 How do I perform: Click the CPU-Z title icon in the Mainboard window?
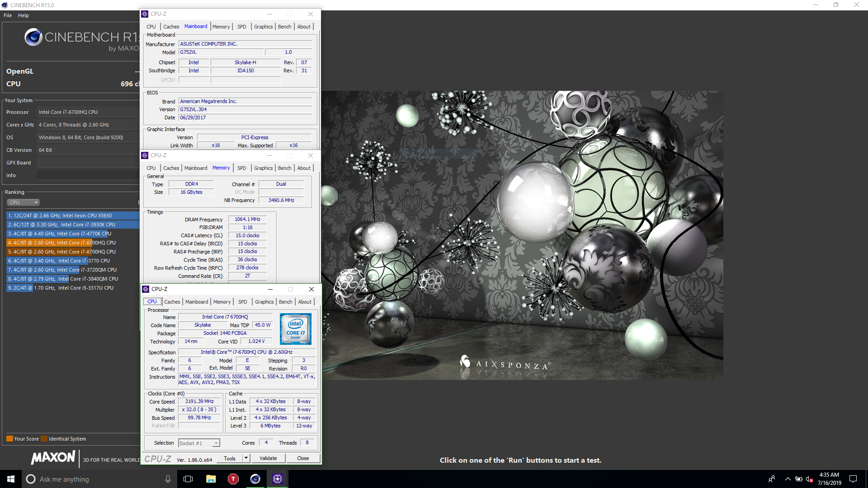(x=145, y=14)
